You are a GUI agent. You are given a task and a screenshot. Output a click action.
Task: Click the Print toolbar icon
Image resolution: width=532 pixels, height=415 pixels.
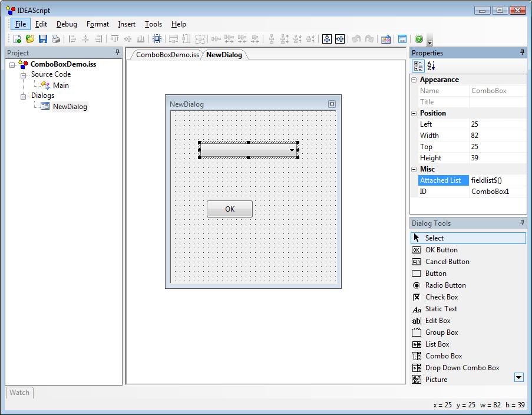(55, 39)
